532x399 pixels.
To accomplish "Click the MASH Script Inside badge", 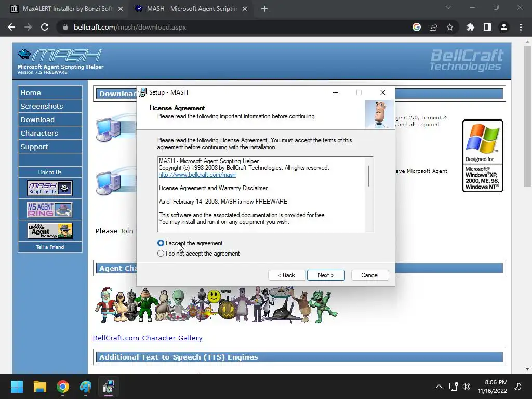I will (50, 188).
